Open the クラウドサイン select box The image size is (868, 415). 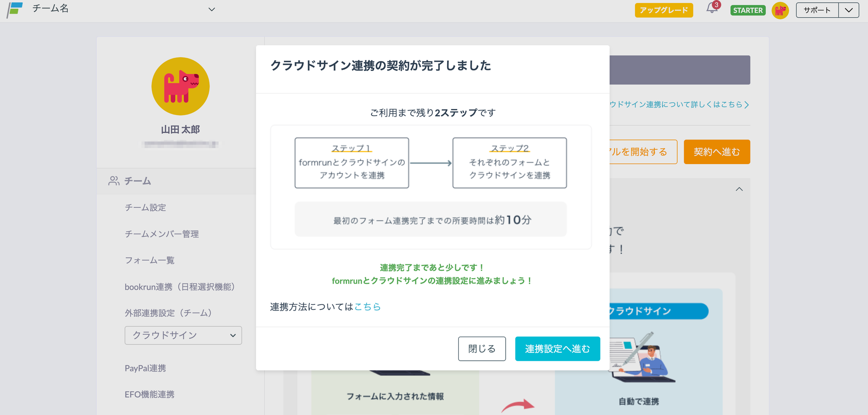pyautogui.click(x=183, y=335)
